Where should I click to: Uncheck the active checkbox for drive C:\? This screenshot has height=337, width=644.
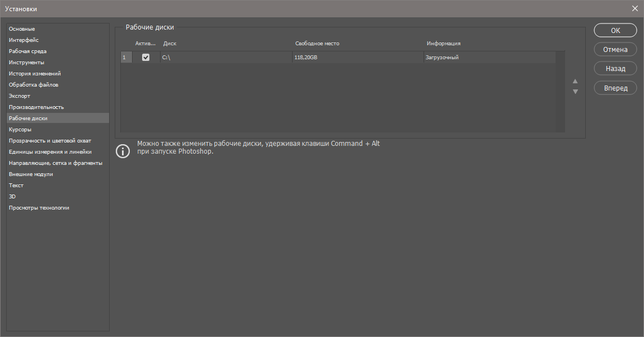coord(146,58)
